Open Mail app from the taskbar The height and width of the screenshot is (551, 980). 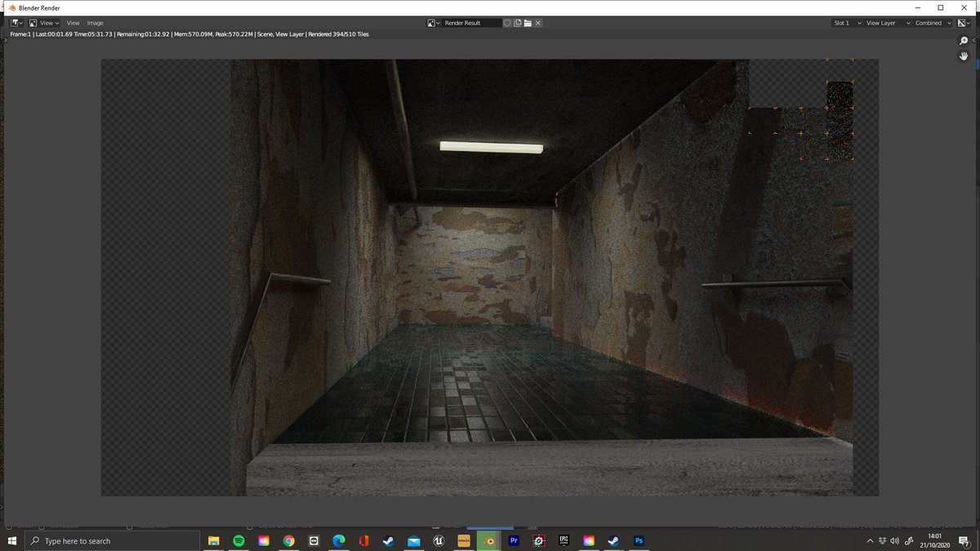[x=413, y=540]
